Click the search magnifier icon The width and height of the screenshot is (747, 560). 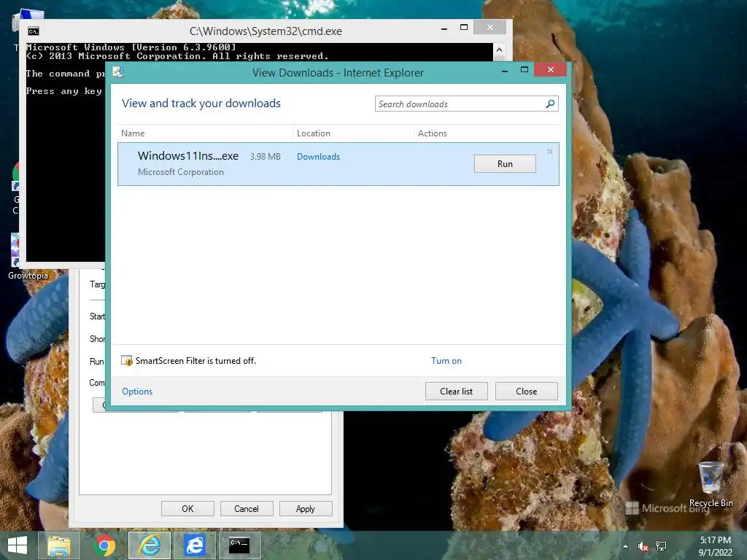tap(550, 104)
